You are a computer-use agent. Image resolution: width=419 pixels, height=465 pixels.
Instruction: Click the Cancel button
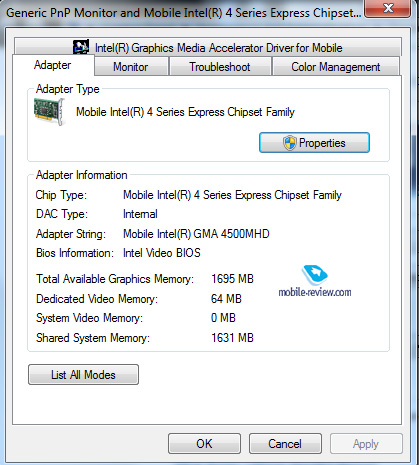pyautogui.click(x=285, y=444)
